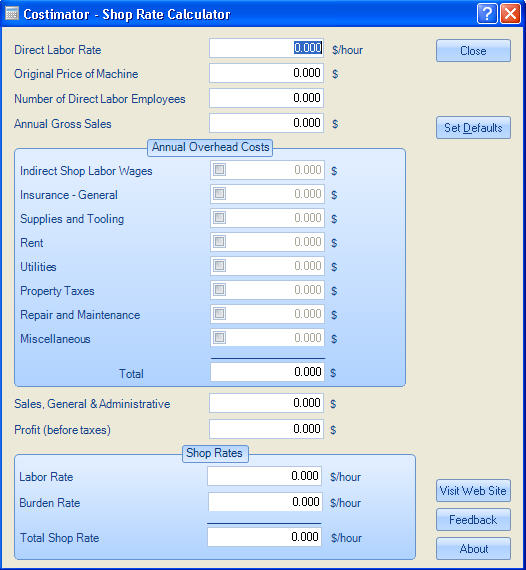Screen dimensions: 526x570
Task: Click the Rent label text
Action: click(32, 243)
